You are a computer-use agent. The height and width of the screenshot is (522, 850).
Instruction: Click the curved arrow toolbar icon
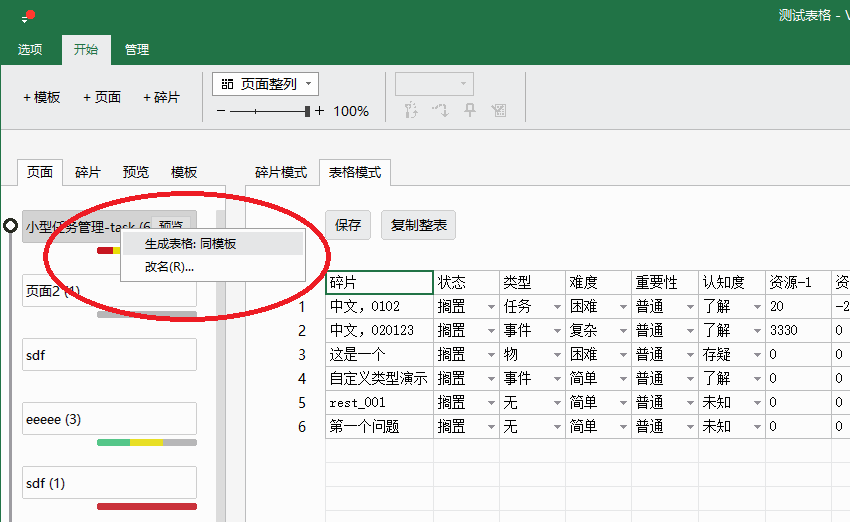439,111
